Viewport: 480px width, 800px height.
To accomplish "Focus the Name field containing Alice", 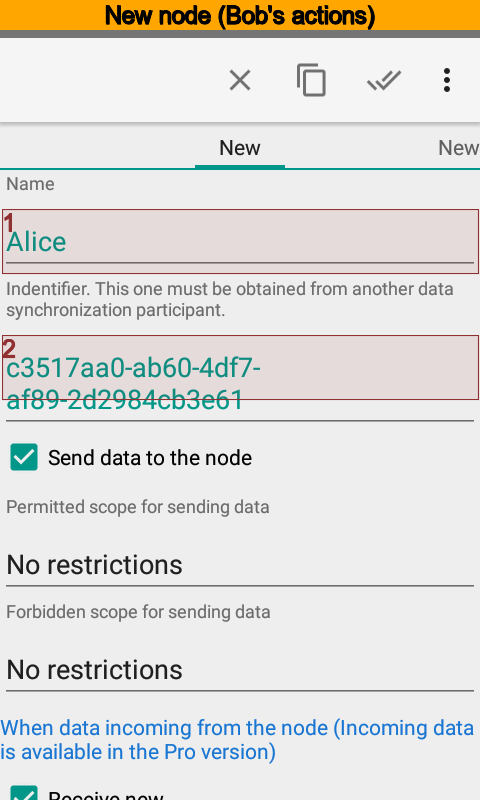I will (x=240, y=242).
